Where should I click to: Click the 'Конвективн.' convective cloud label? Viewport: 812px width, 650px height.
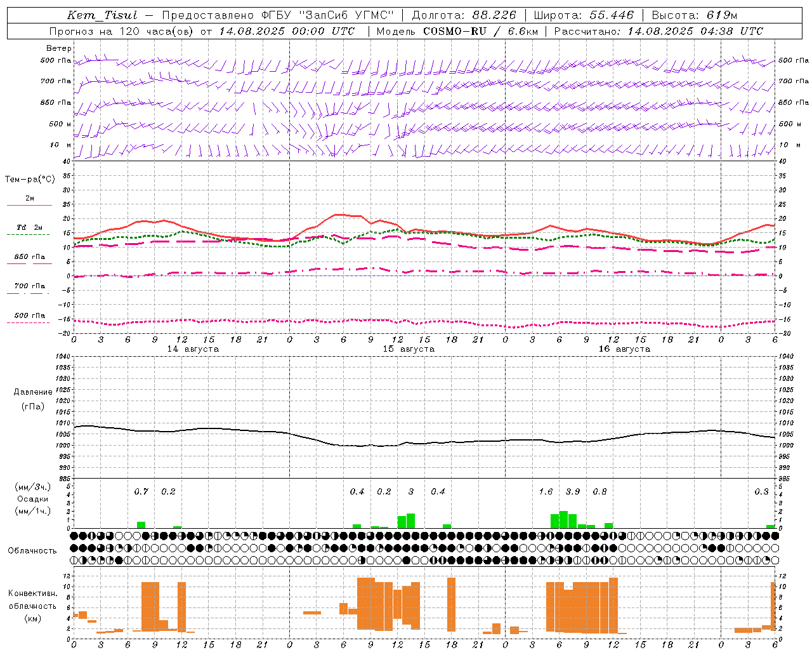[x=32, y=593]
